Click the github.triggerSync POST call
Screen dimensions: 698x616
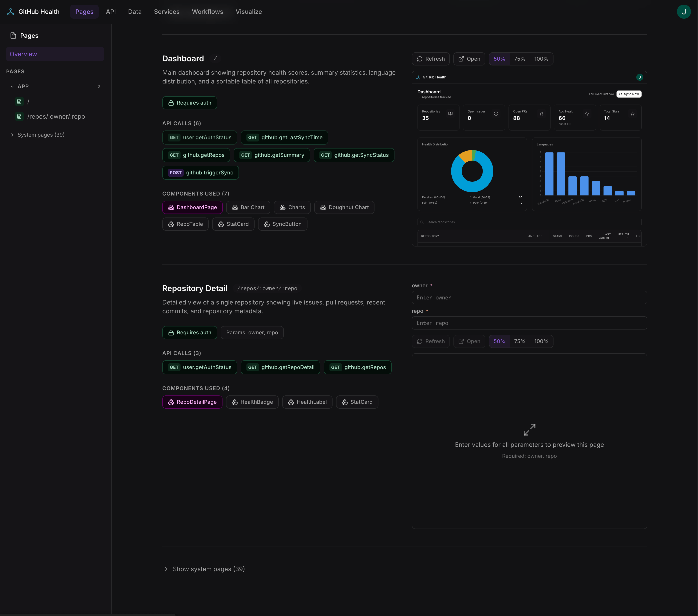coord(201,172)
